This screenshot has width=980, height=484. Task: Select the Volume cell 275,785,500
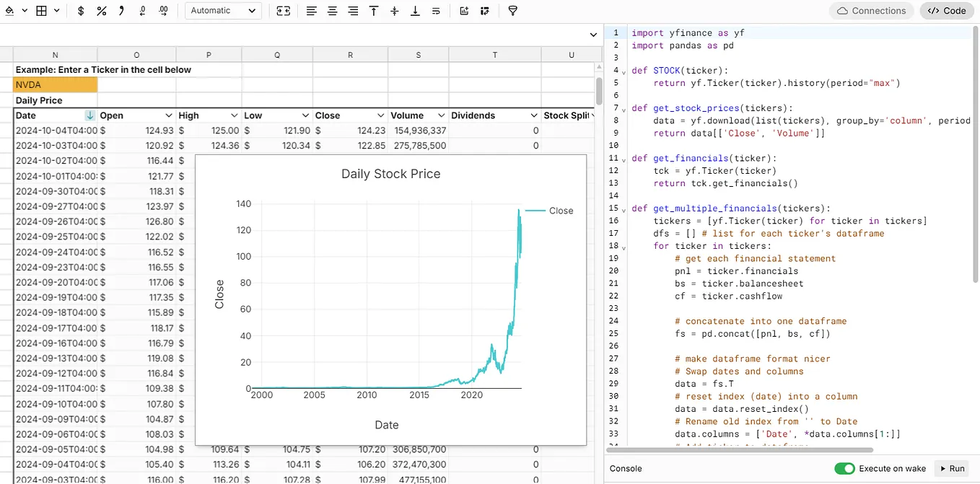coord(418,146)
